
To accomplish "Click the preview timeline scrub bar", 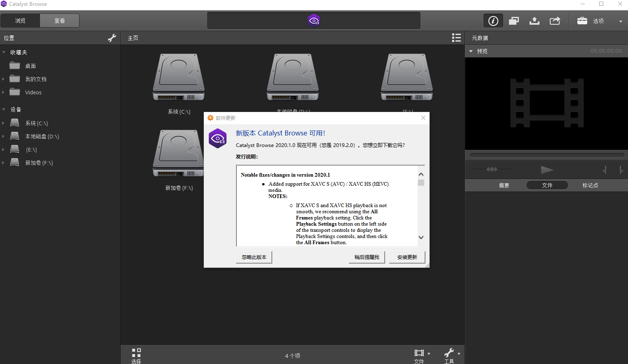I will point(547,155).
